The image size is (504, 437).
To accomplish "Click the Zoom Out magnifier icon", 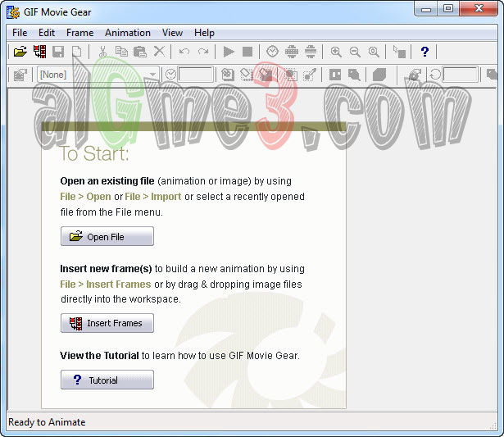I will (355, 52).
